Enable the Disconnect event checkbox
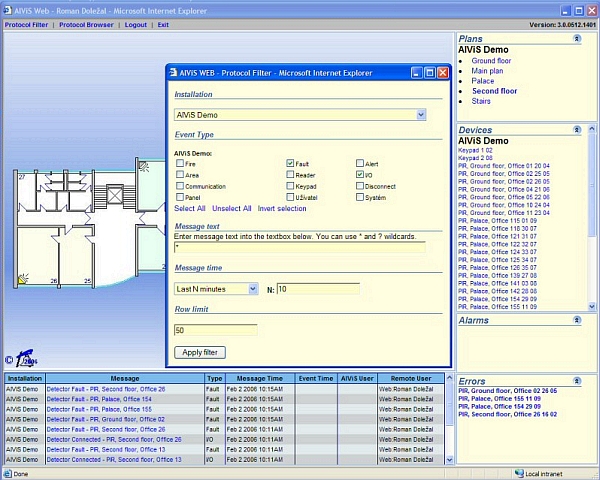The height and width of the screenshot is (480, 600). click(360, 186)
